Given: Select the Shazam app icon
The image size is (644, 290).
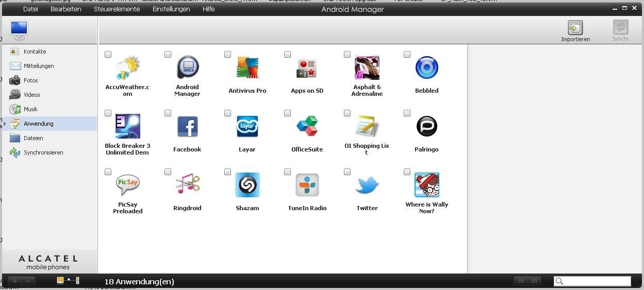Looking at the screenshot, I should coord(247,185).
